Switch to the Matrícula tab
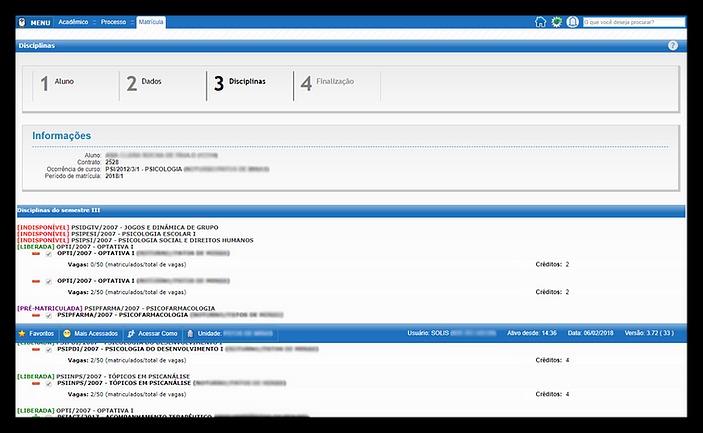703x433 pixels. pos(151,21)
